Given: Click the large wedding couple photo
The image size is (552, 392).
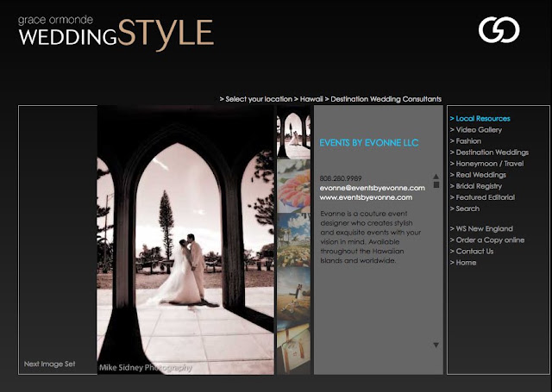Looking at the screenshot, I should pyautogui.click(x=185, y=240).
